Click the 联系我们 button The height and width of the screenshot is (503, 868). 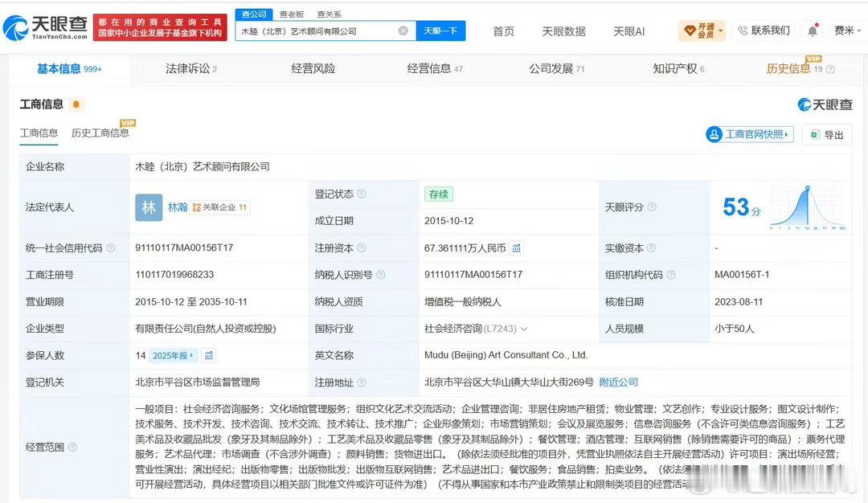point(764,31)
